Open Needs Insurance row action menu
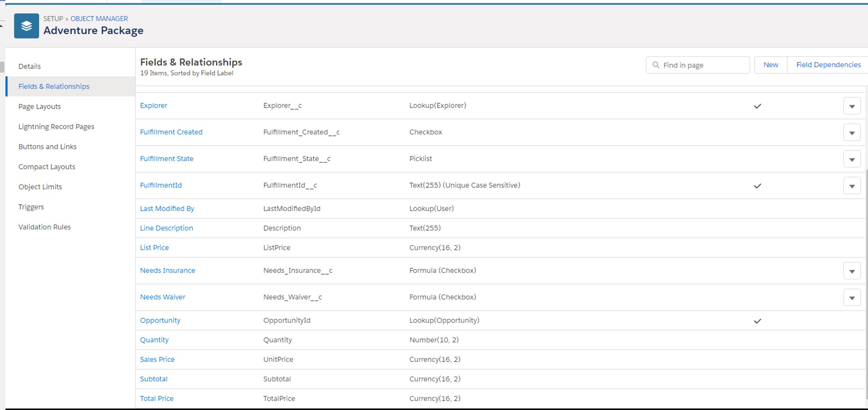Screen dimensions: 868x410 tap(852, 271)
